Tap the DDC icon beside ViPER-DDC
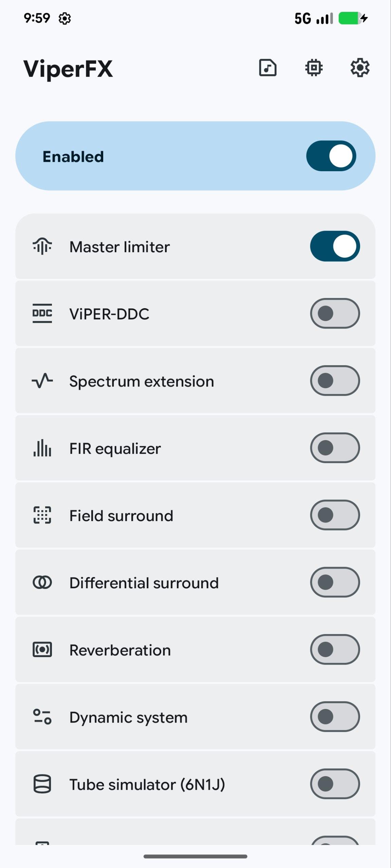Image resolution: width=391 pixels, height=868 pixels. click(x=42, y=313)
